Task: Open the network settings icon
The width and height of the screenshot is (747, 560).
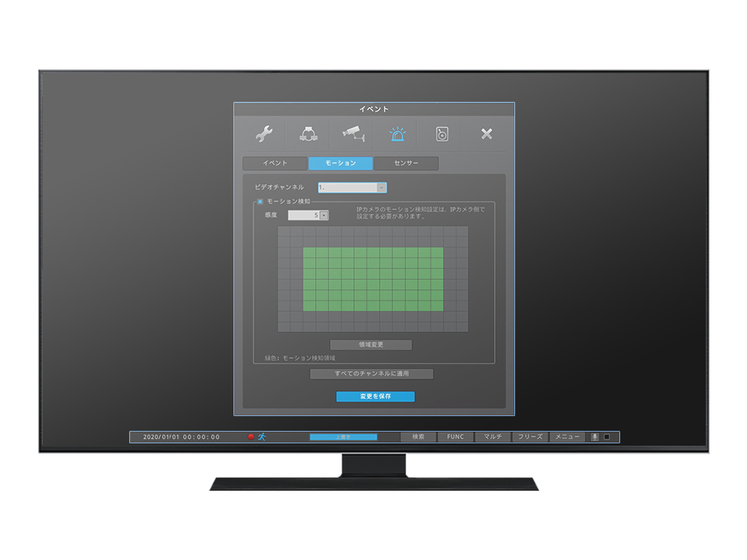Action: click(x=309, y=134)
